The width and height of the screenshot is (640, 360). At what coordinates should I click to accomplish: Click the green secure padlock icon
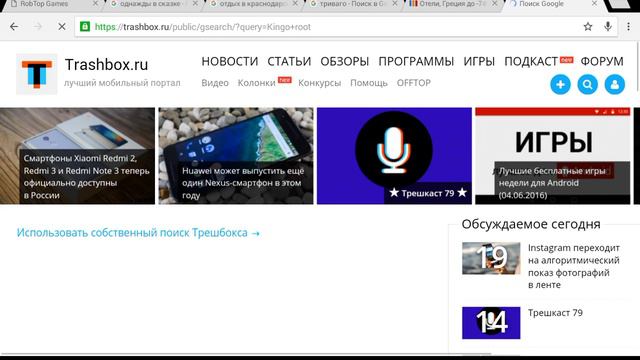(x=84, y=27)
